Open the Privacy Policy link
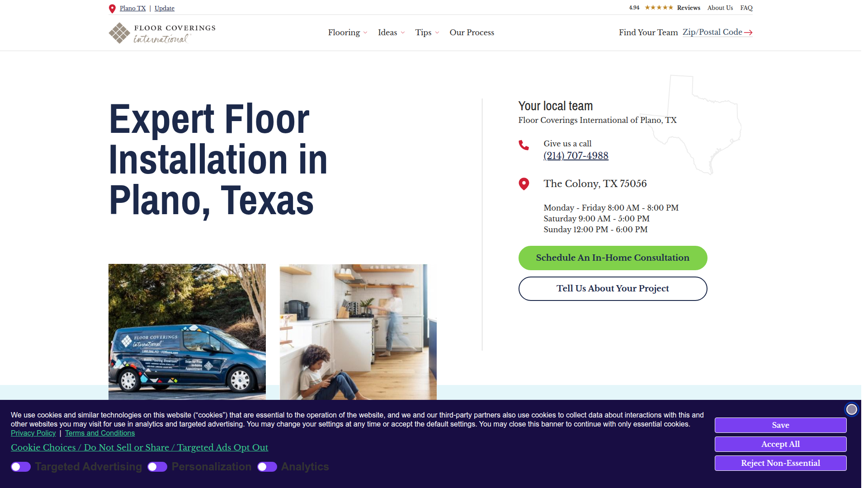Image resolution: width=868 pixels, height=488 pixels. (33, 433)
